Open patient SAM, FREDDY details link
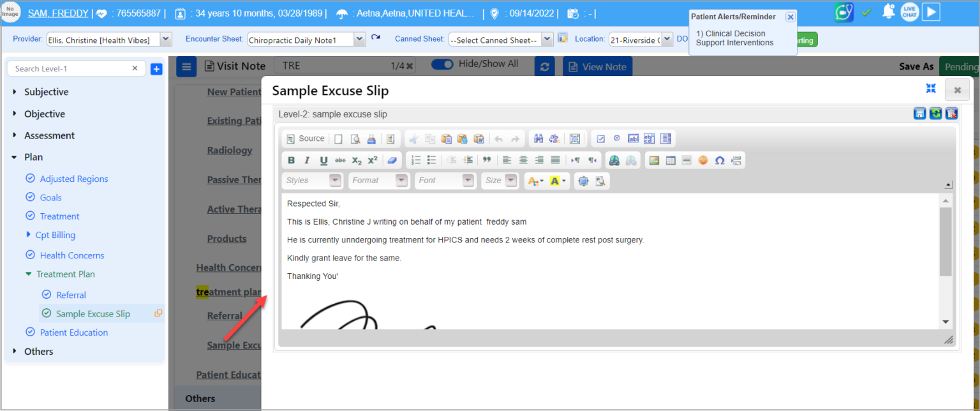 coord(57,13)
